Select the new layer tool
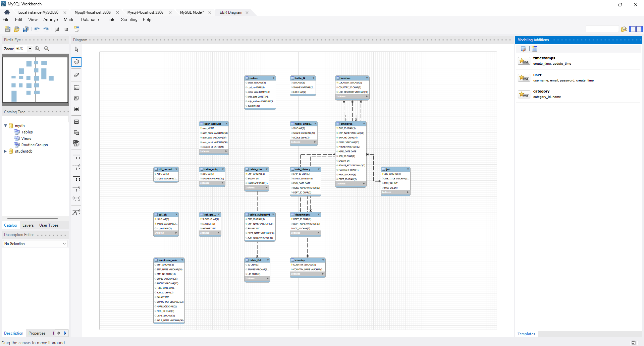The image size is (644, 346). point(76,88)
